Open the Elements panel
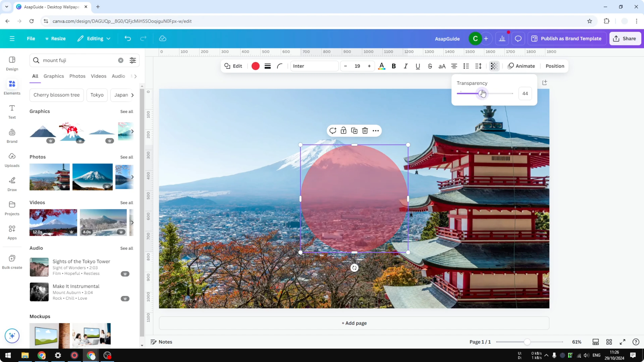This screenshot has width=644, height=362. pos(12,87)
